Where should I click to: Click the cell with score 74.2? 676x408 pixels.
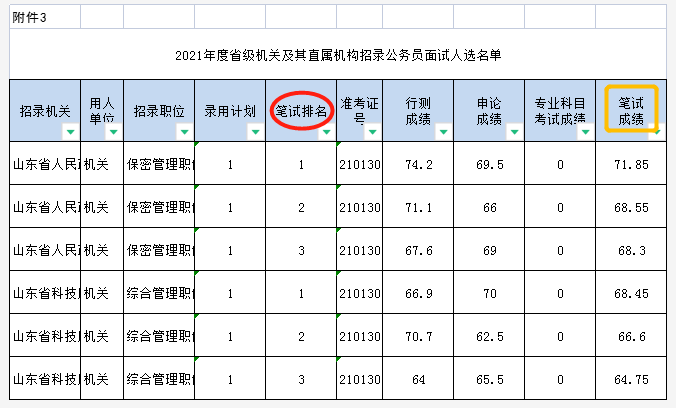[419, 164]
